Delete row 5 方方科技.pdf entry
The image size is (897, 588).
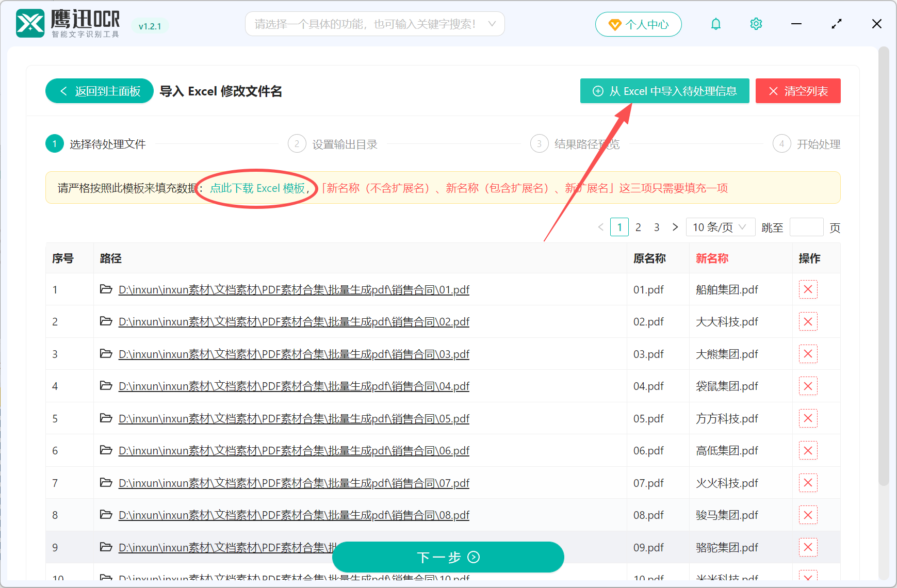point(808,419)
